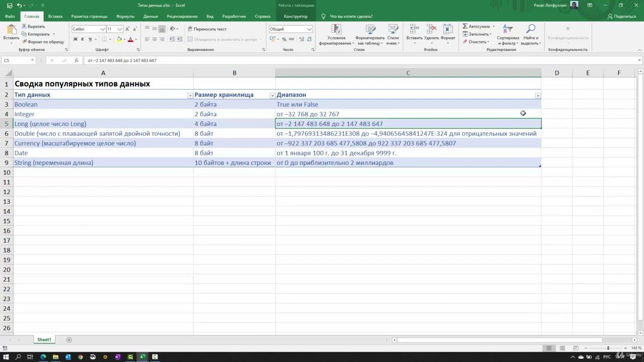Add a new sheet with plus button

coord(69,340)
